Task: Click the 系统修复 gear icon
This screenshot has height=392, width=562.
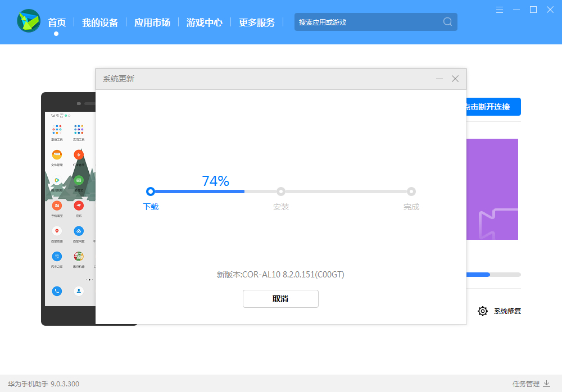Action: pyautogui.click(x=483, y=311)
